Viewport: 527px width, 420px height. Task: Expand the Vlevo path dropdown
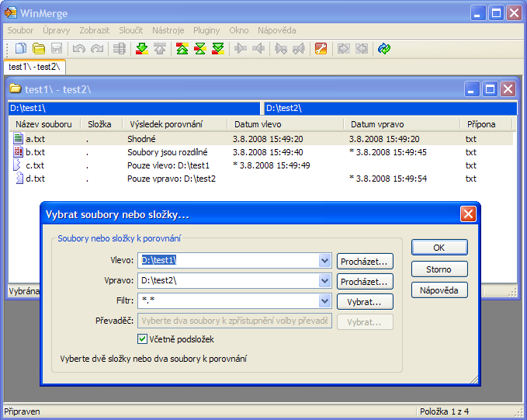324,261
